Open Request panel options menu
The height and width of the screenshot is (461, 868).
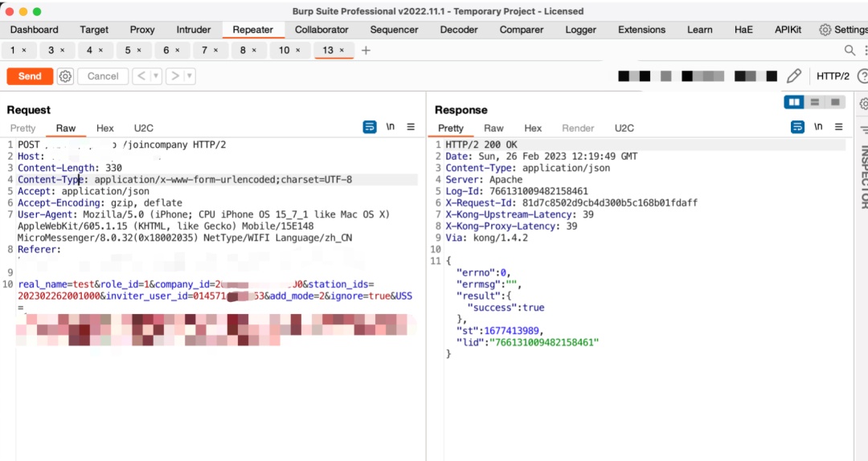[x=411, y=127]
